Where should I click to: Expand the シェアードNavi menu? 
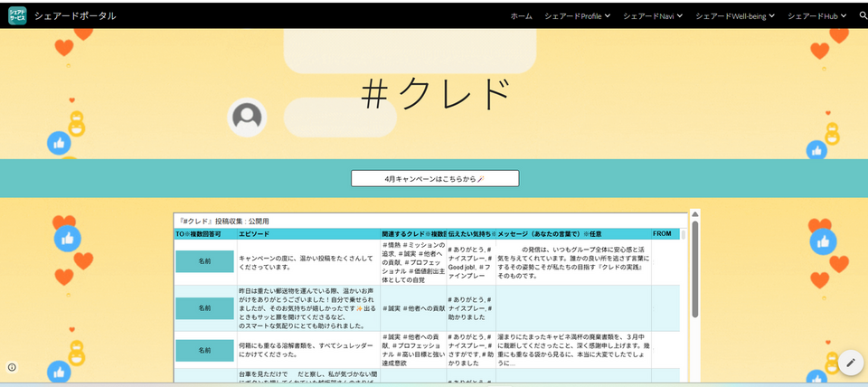(653, 16)
